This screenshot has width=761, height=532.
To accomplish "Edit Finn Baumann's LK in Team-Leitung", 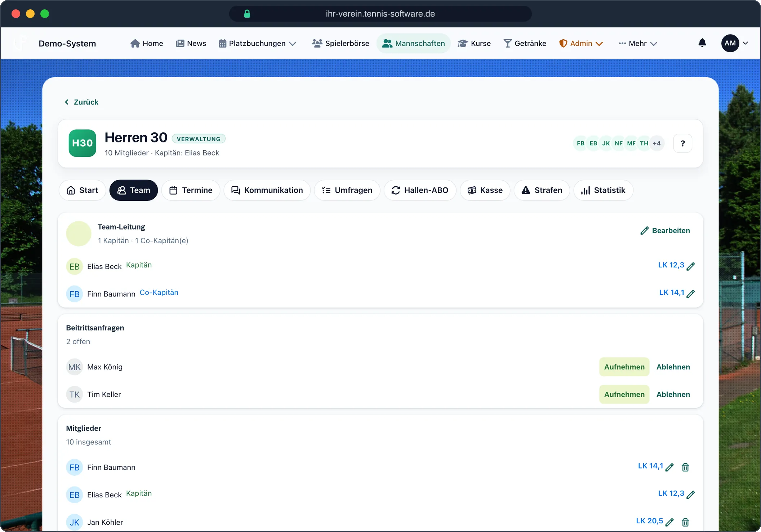I will (x=690, y=294).
